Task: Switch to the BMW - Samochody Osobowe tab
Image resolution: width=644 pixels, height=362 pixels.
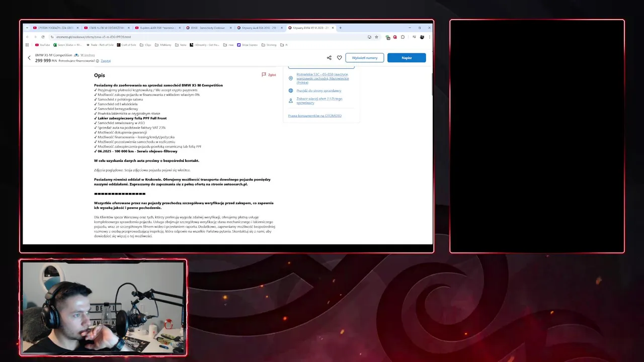Action: pyautogui.click(x=208, y=28)
